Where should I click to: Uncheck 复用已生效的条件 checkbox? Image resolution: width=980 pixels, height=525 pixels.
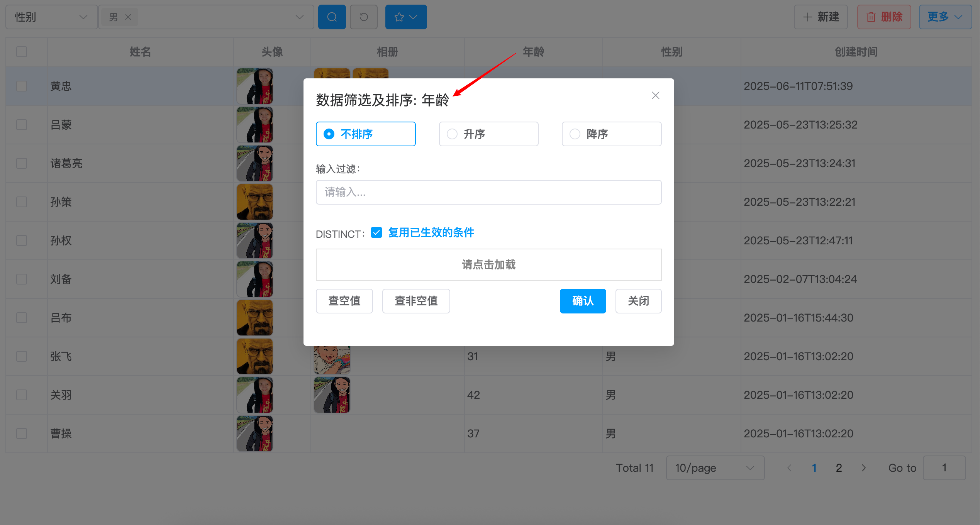pyautogui.click(x=376, y=232)
